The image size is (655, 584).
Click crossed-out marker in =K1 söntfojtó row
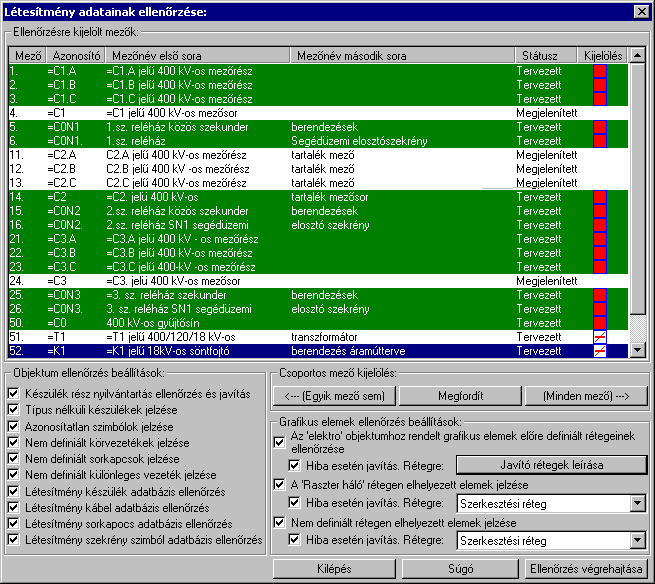pyautogui.click(x=600, y=351)
